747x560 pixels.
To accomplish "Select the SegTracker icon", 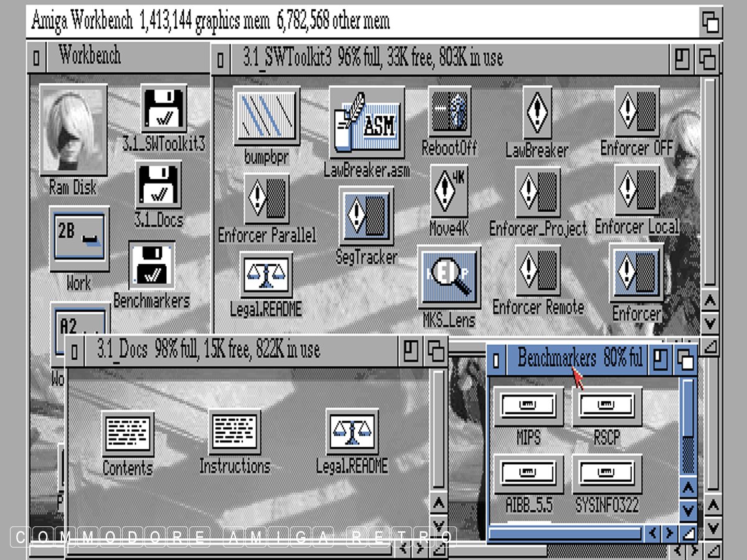I will pyautogui.click(x=366, y=216).
